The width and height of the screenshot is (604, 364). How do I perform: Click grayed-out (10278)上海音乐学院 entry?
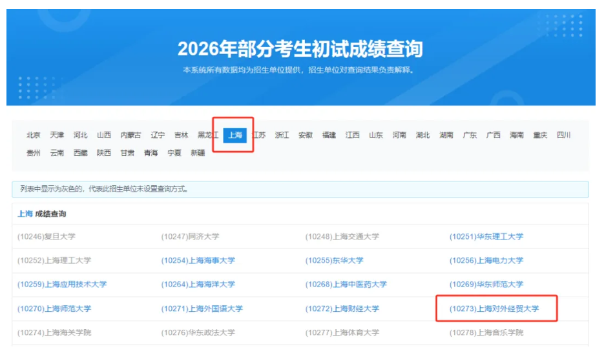486,332
